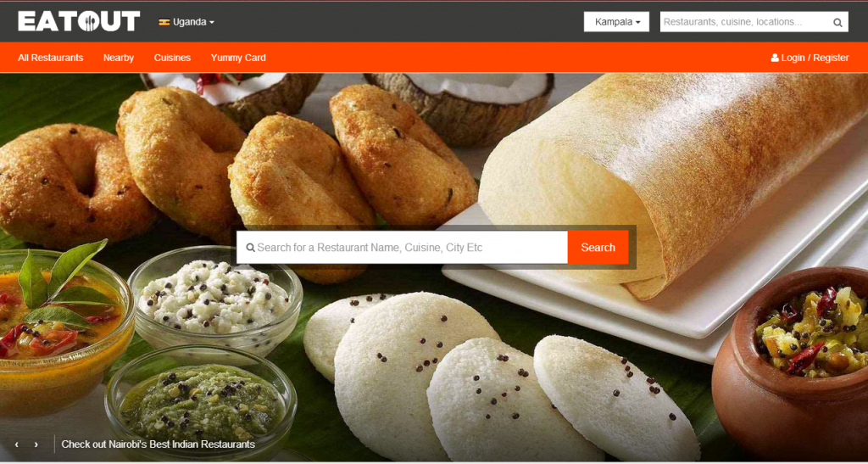Screen dimensions: 868x464
Task: Click the dropdown caret next to Kampala
Action: 637,23
